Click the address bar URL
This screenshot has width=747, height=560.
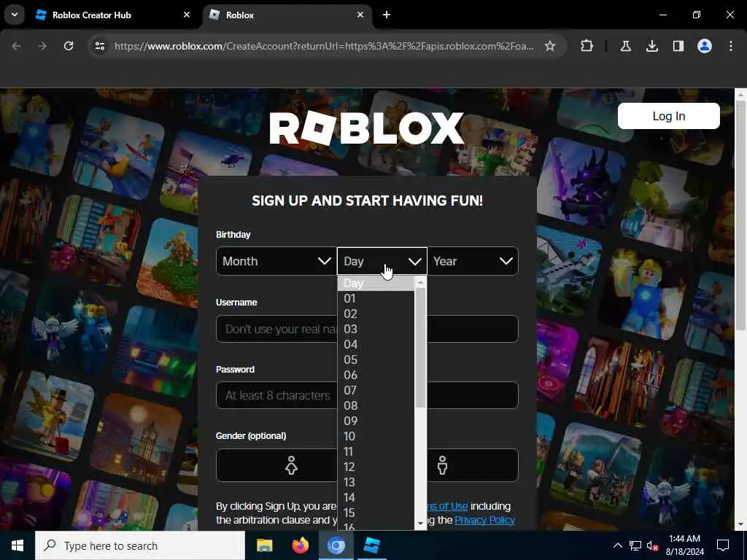[324, 46]
